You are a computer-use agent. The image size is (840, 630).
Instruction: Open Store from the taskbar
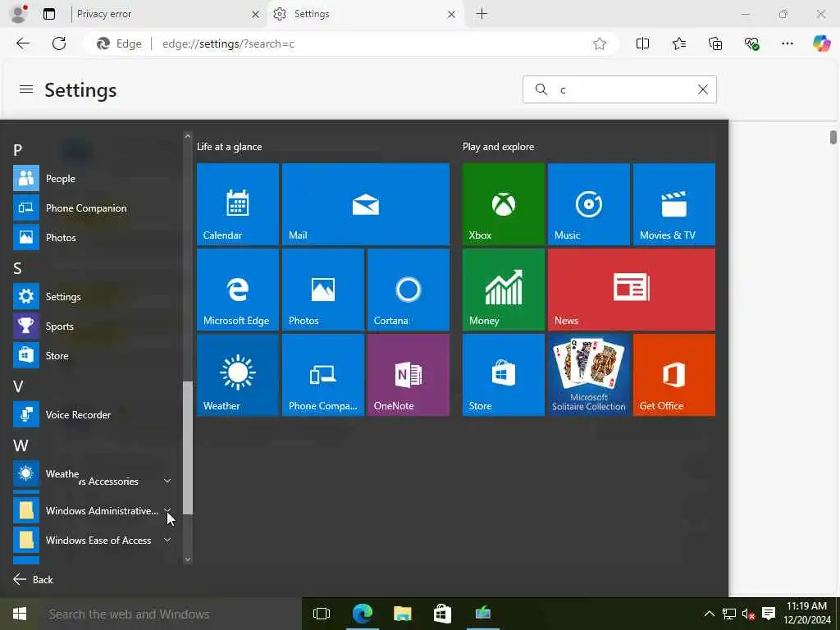click(442, 614)
